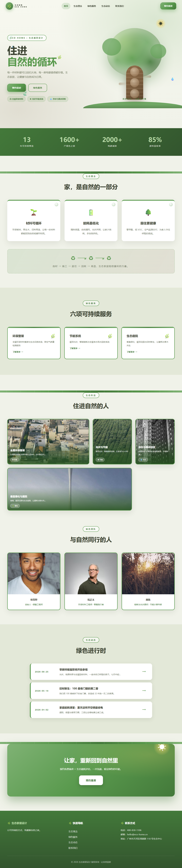This screenshot has height=868, width=182.
Task: Open the 光伏与节能 project thumbnail
Action: click(112, 441)
